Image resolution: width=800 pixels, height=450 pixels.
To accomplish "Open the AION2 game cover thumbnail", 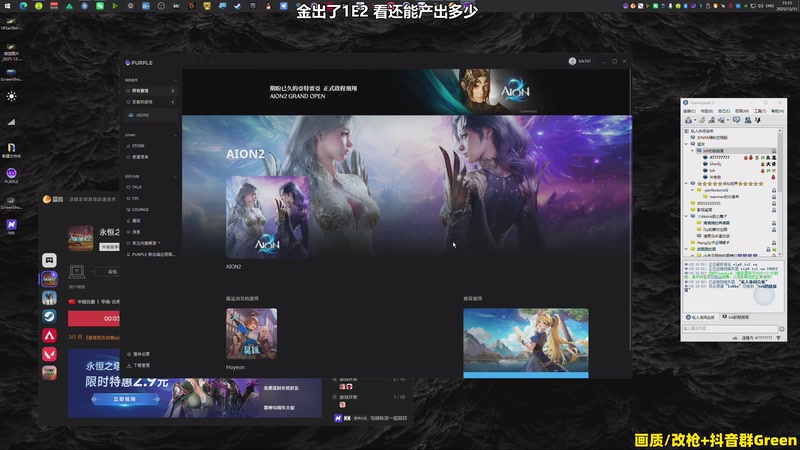I will (267, 217).
